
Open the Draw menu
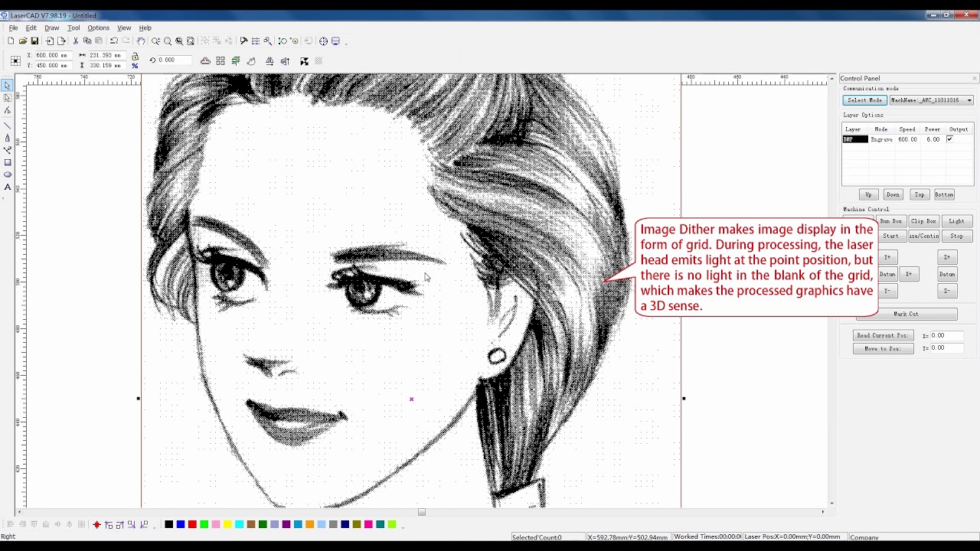[x=51, y=28]
